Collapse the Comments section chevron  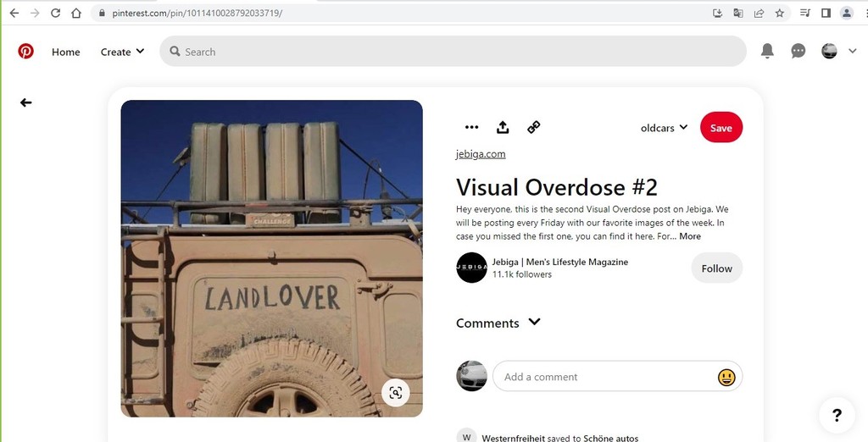point(534,322)
